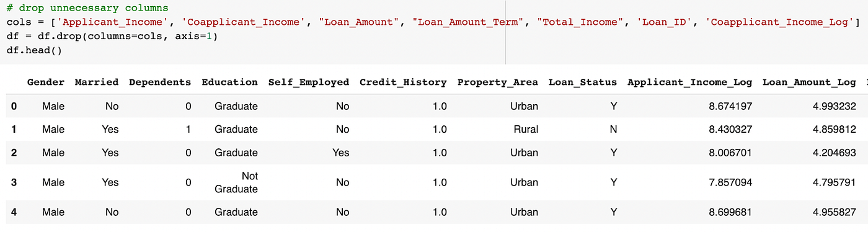This screenshot has width=868, height=232.
Task: Click the Self_Employed column header
Action: 309,82
